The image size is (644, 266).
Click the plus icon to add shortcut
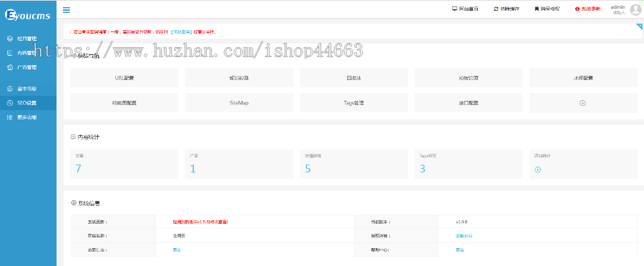[x=582, y=103]
